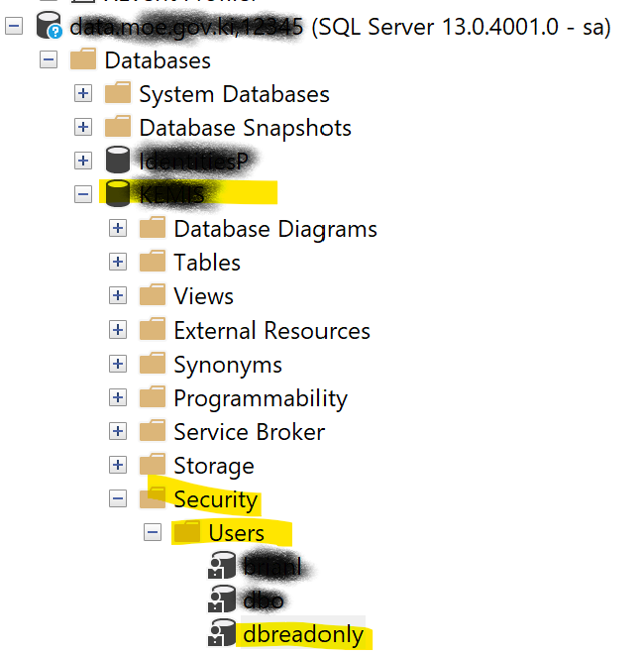Select the Synonyms folder label
The image size is (644, 654).
point(228,365)
